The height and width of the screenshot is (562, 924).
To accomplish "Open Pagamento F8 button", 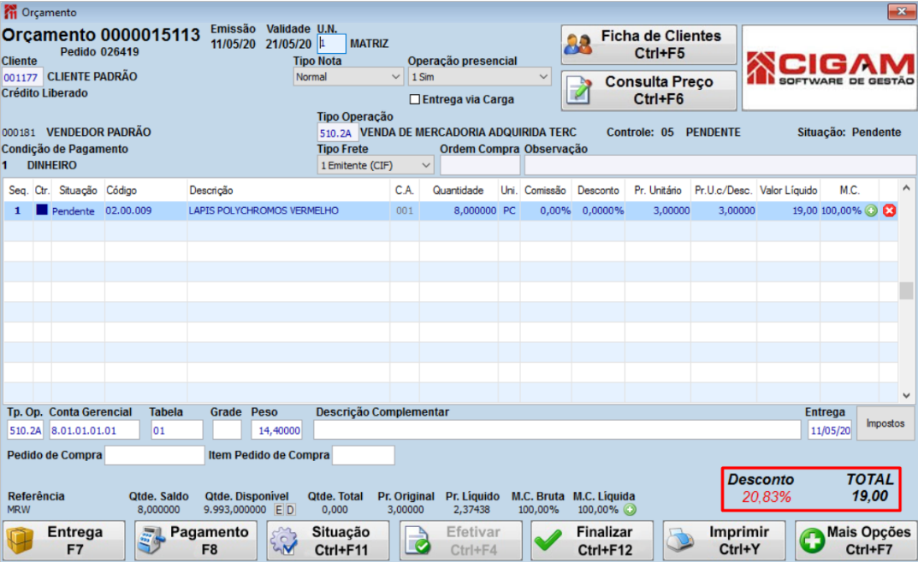I will [196, 541].
